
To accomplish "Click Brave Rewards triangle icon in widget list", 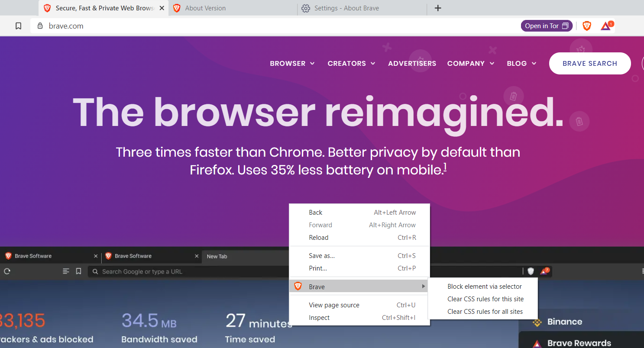I will (x=537, y=344).
